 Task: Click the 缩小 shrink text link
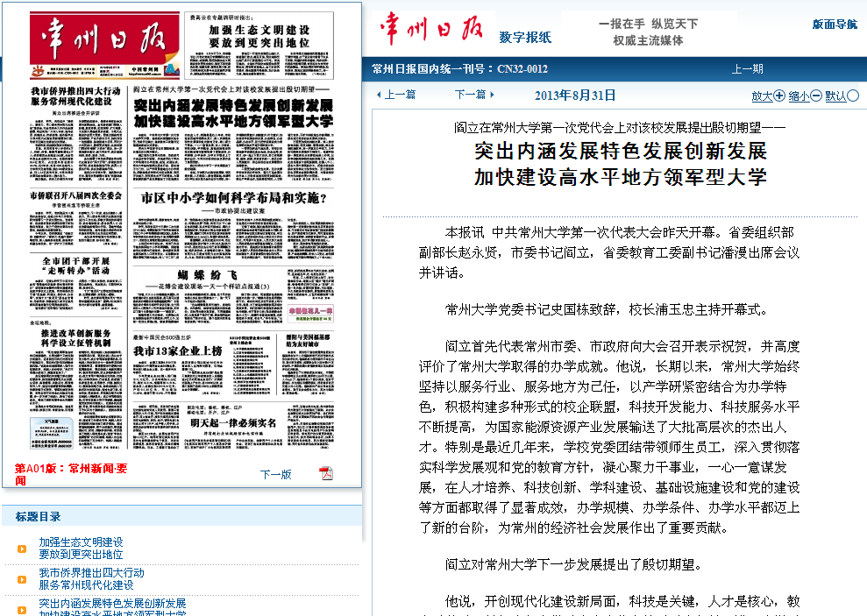pyautogui.click(x=799, y=96)
